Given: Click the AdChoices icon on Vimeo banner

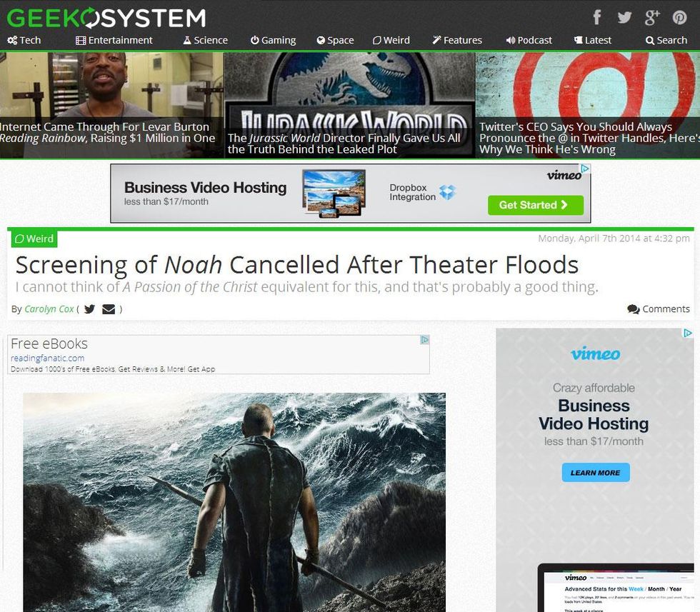Looking at the screenshot, I should coord(585,169).
